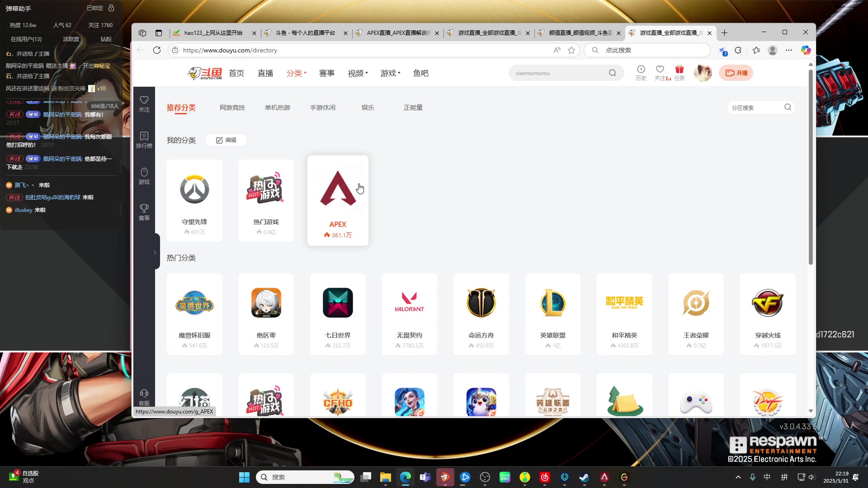Image resolution: width=868 pixels, height=488 pixels.
Task: Open 排行榜 in left sidebar
Action: pyautogui.click(x=144, y=140)
